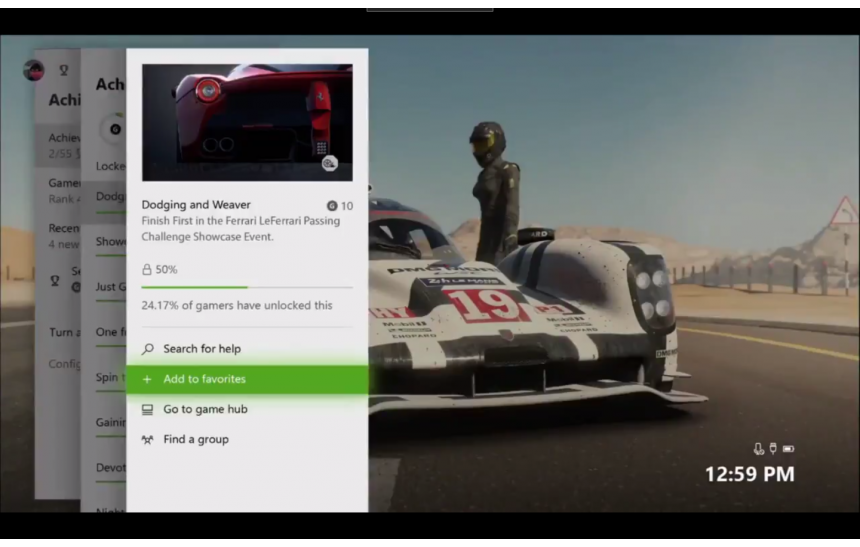Click the plus icon on Add to favorites

click(147, 379)
